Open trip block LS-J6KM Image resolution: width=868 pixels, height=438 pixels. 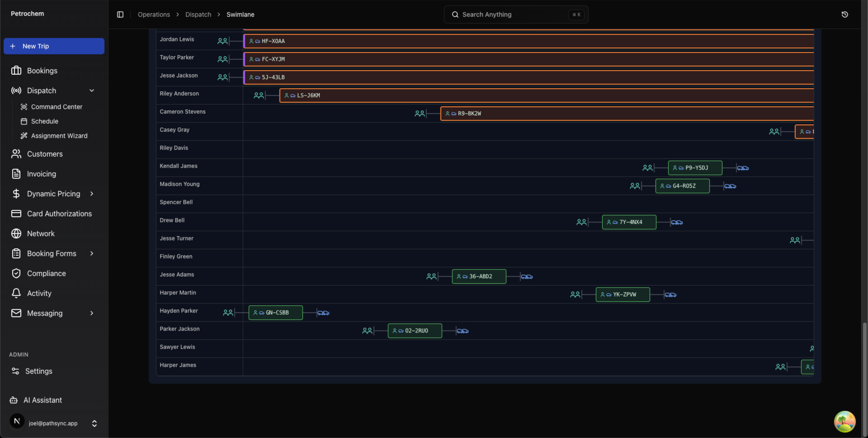click(x=547, y=95)
